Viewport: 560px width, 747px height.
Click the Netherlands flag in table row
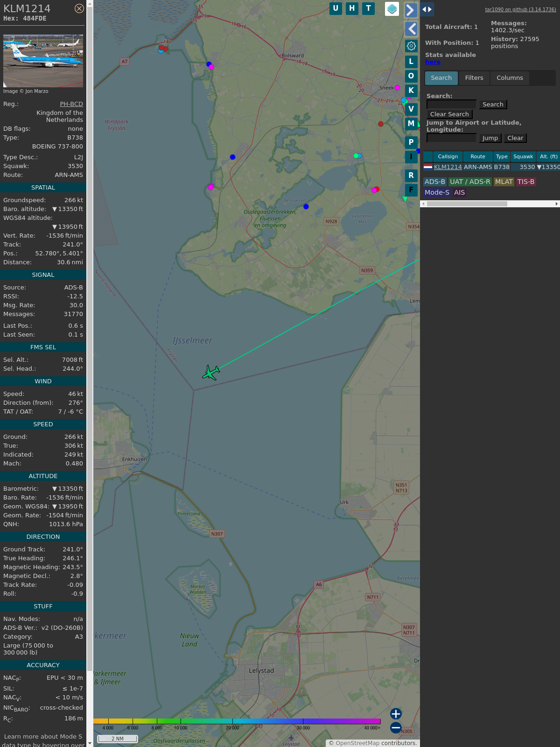[x=428, y=167]
